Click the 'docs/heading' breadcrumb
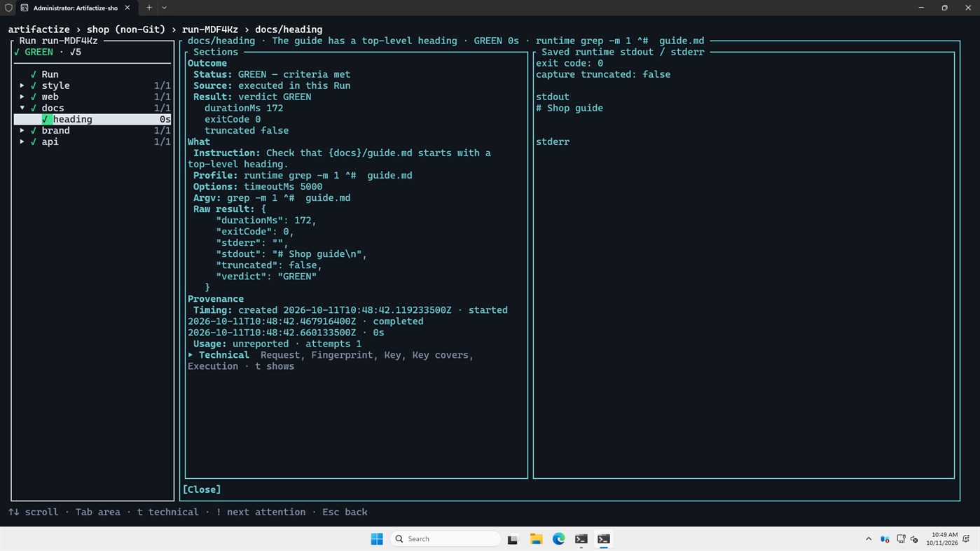 coord(289,29)
